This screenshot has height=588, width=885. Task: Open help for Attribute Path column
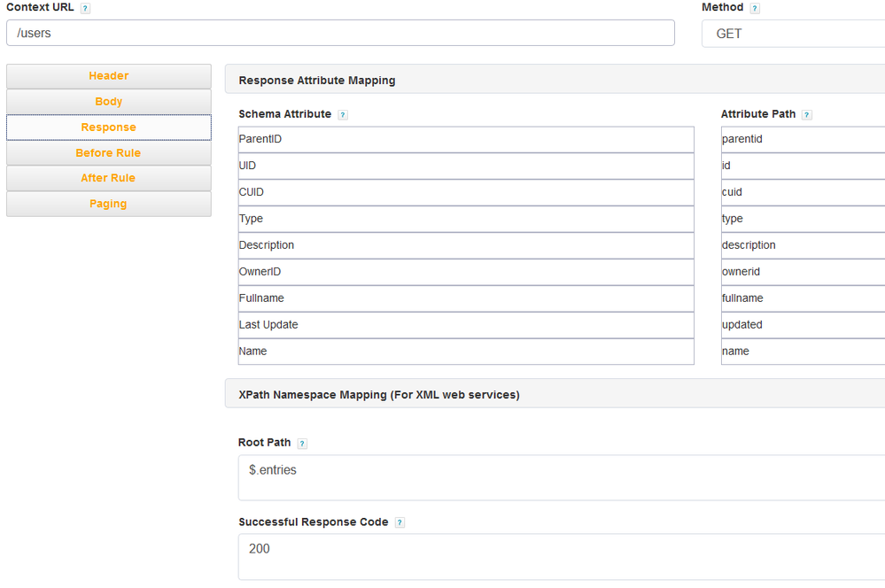806,115
